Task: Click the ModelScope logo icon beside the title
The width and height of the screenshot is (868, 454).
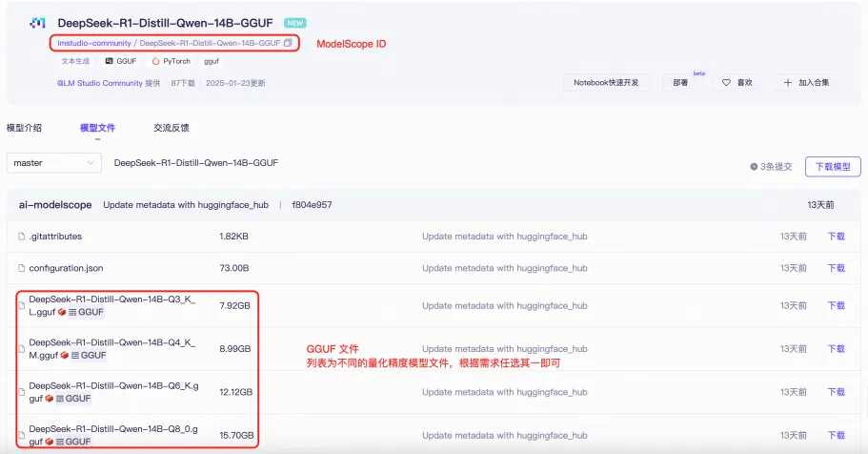Action: coord(37,23)
